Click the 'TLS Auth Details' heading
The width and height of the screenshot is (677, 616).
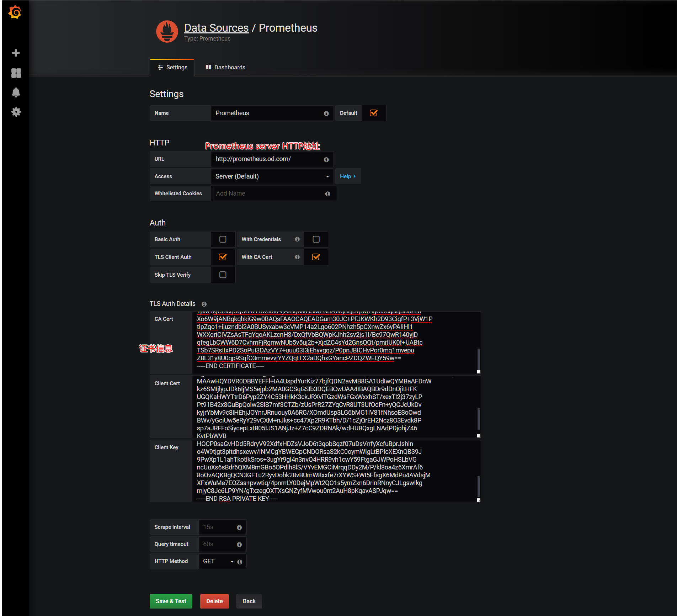tap(172, 304)
